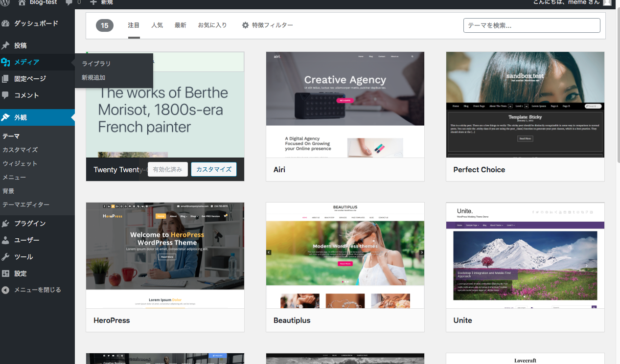Screen dimensions: 620x364
Task: Click the ユーザー person icon
Action: (5, 240)
